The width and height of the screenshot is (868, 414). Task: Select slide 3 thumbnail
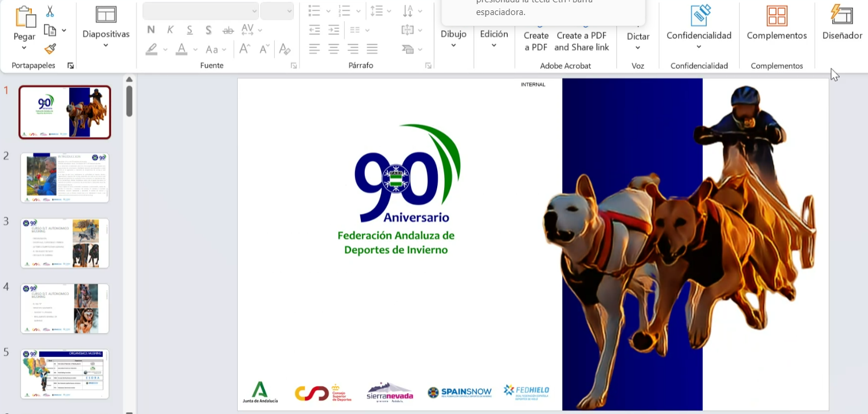65,243
